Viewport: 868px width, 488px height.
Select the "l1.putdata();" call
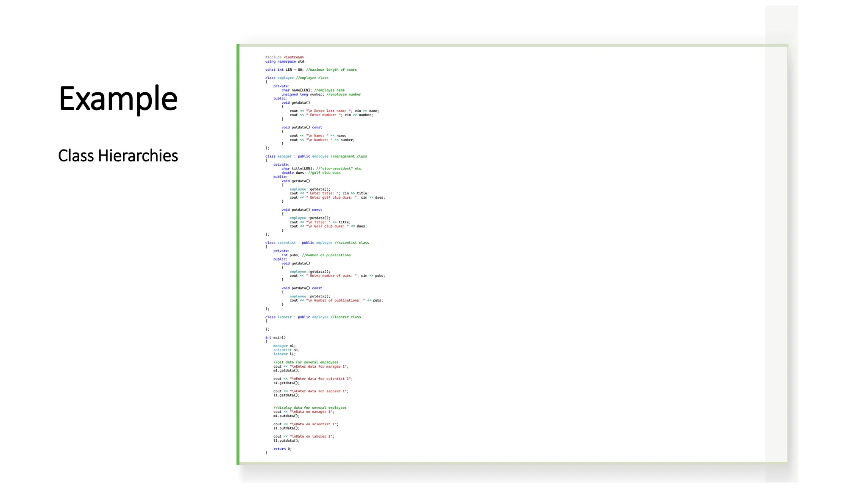[x=287, y=441]
